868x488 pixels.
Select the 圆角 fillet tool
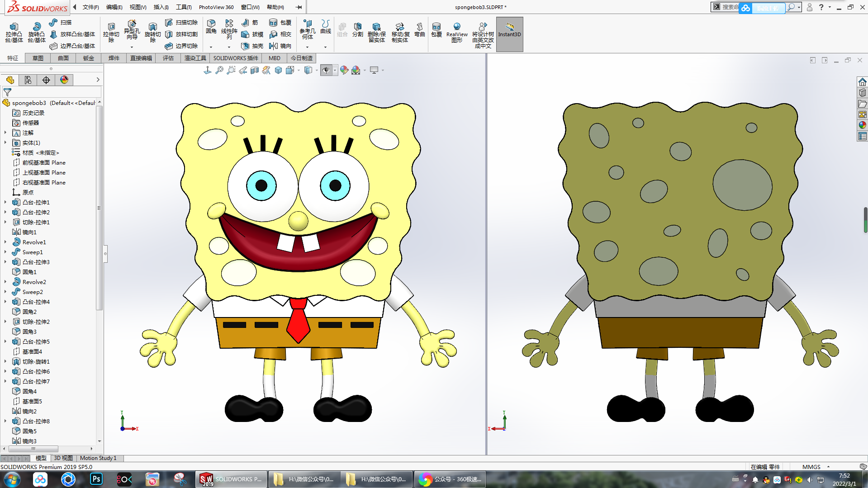click(x=211, y=27)
